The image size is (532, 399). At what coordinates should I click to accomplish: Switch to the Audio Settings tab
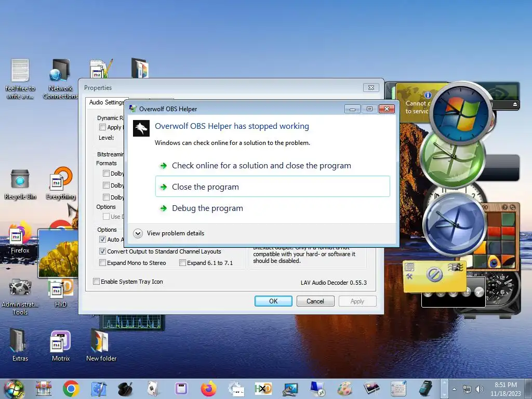[x=107, y=102]
